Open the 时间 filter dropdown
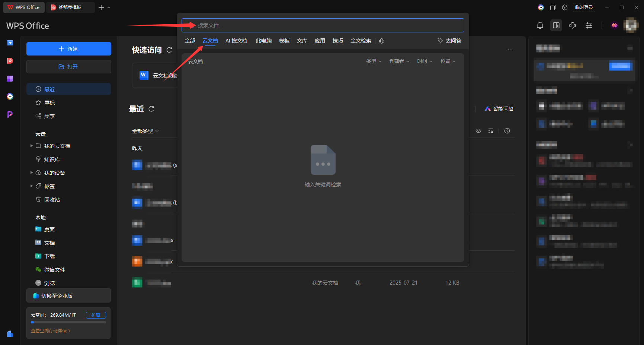Viewport: 644px width, 345px height. [x=424, y=61]
